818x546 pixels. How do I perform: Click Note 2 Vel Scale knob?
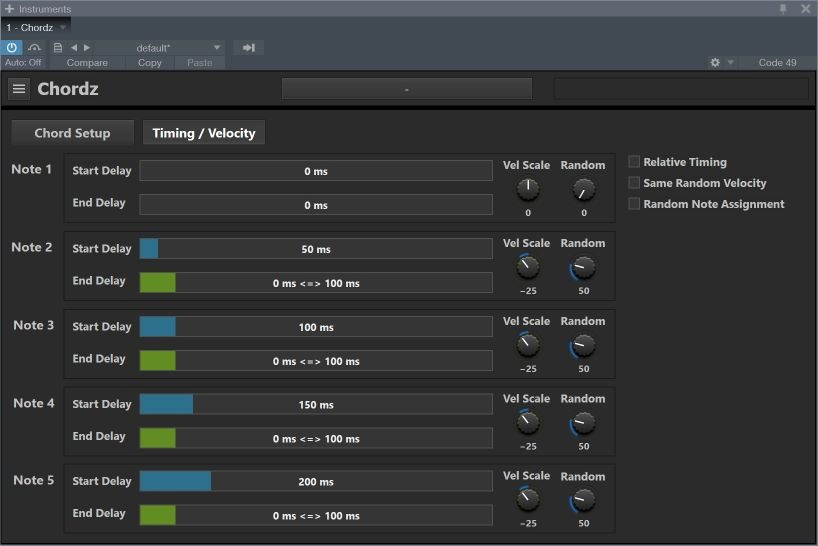(x=528, y=267)
